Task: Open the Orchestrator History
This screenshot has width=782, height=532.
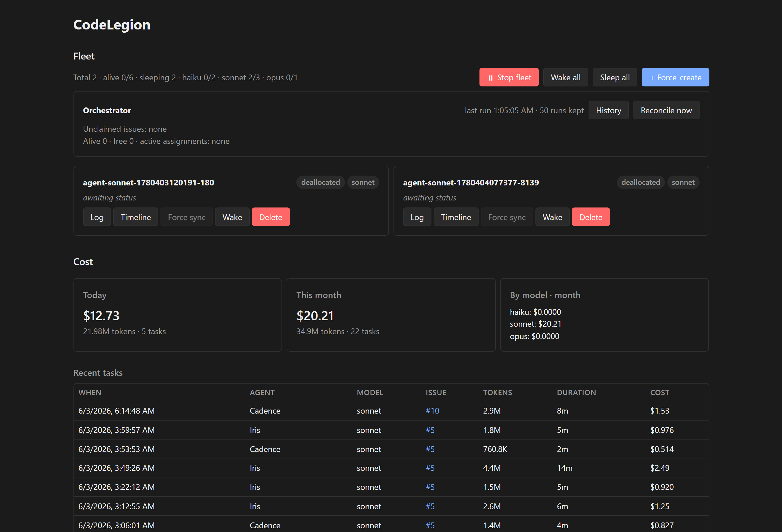Action: pyautogui.click(x=608, y=110)
